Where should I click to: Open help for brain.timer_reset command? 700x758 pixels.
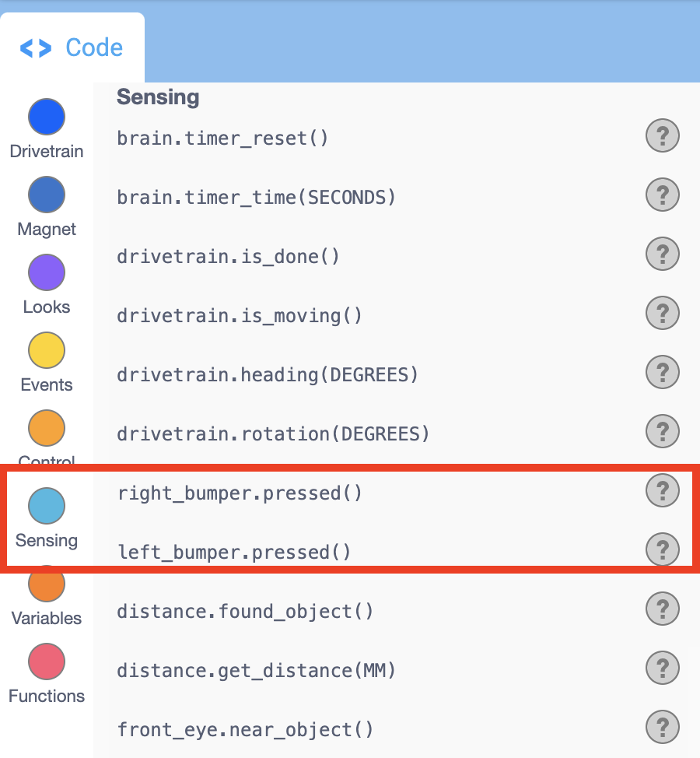coord(662,135)
